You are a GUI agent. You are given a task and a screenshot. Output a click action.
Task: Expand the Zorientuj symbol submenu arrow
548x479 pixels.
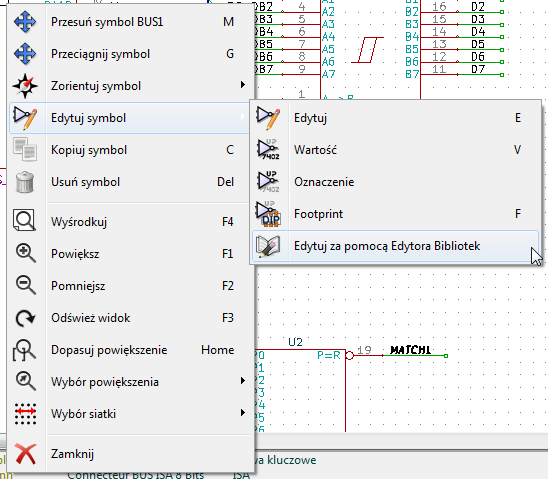point(243,85)
